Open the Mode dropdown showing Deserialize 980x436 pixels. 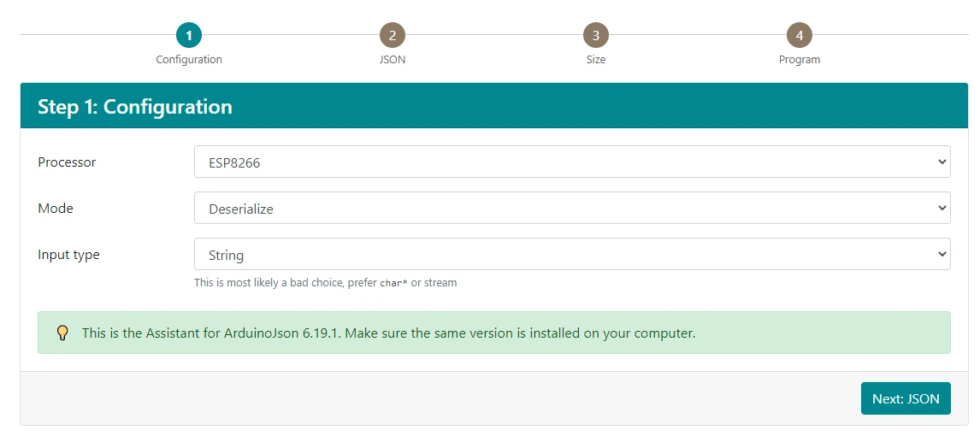pyautogui.click(x=572, y=208)
